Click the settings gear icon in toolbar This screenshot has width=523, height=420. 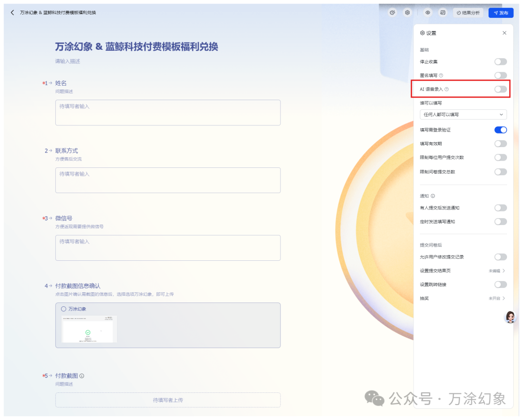tap(408, 13)
